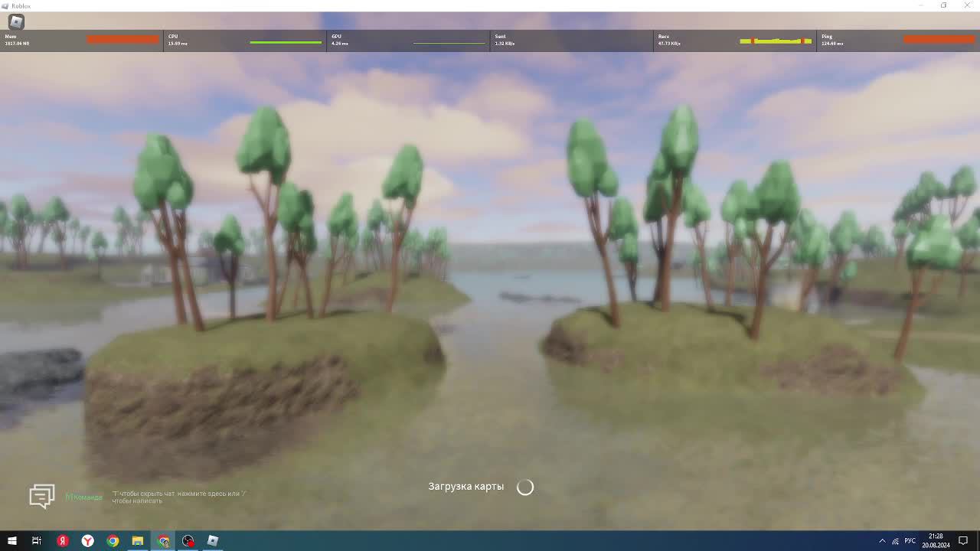The width and height of the screenshot is (980, 551).
Task: Switch the РУС input language
Action: (x=910, y=541)
